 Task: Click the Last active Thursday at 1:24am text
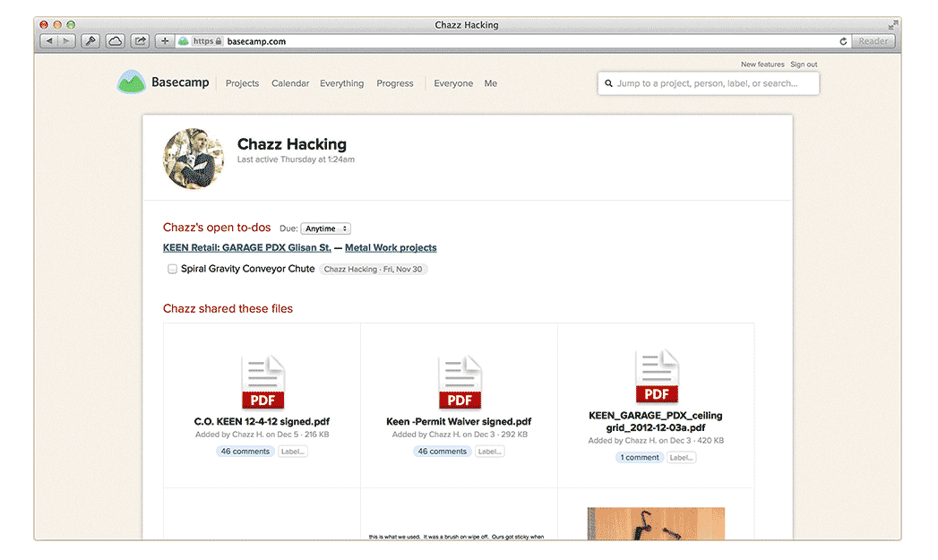click(296, 159)
